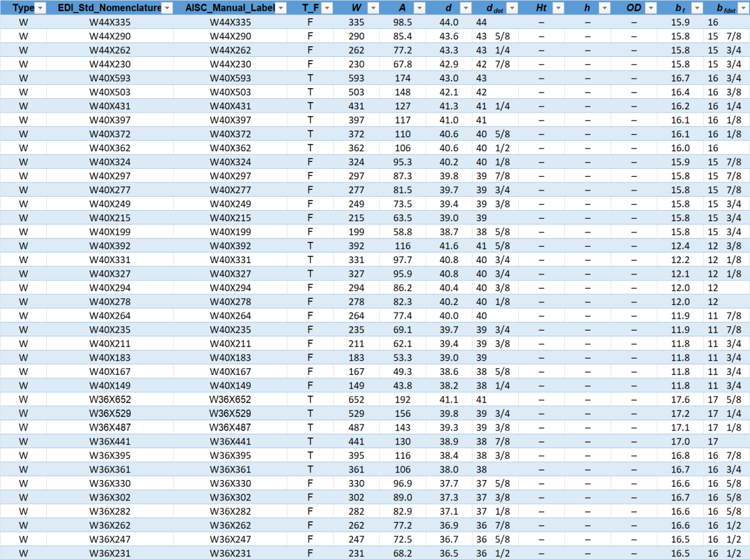The image size is (750, 560).
Task: Open the d det column filter dropdown
Action: [512, 8]
